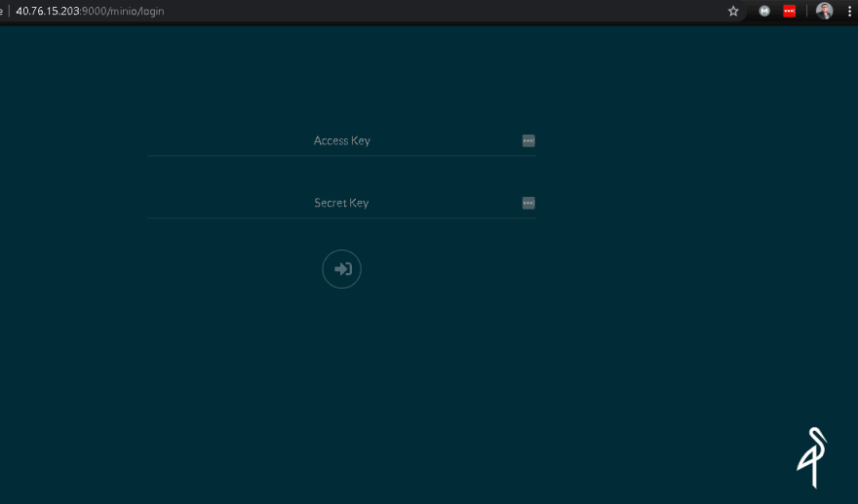Image resolution: width=858 pixels, height=504 pixels.
Task: Click the circular login arrow button
Action: point(341,269)
